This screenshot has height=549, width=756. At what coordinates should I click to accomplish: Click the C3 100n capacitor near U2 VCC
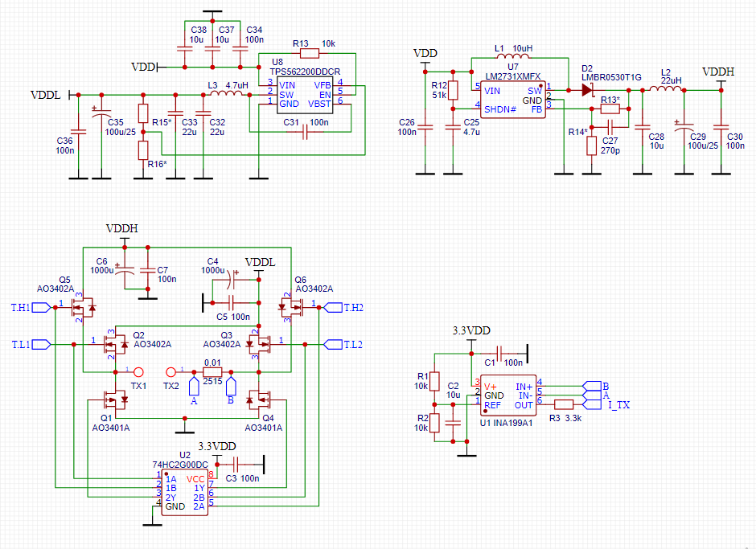point(236,465)
